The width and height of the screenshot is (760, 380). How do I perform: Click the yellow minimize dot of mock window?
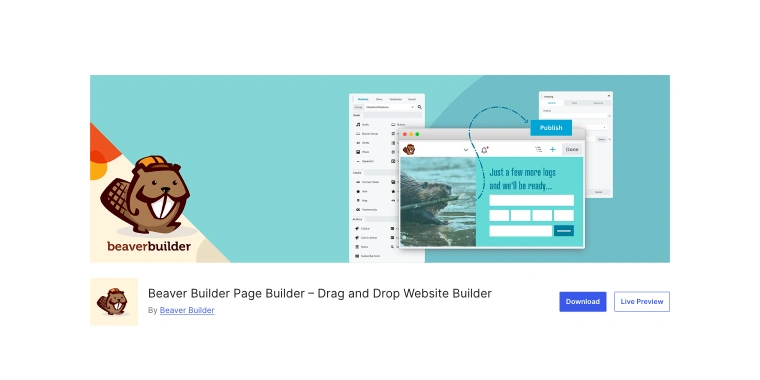coord(411,134)
